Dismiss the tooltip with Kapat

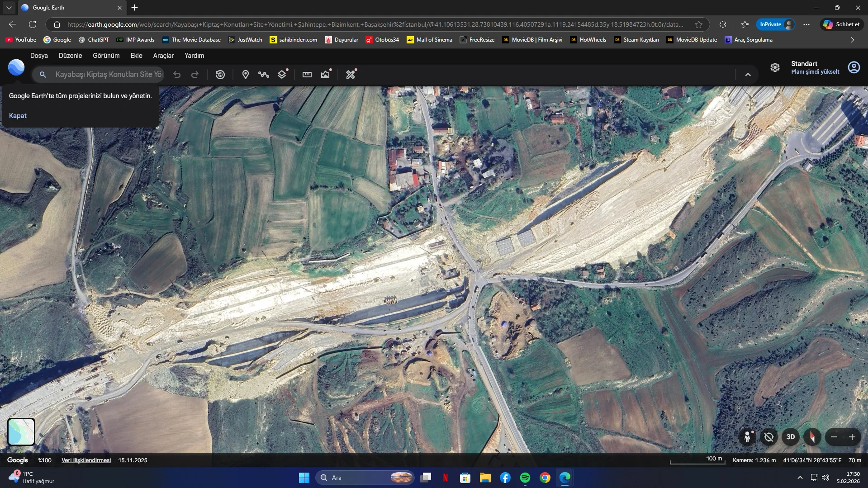(18, 116)
